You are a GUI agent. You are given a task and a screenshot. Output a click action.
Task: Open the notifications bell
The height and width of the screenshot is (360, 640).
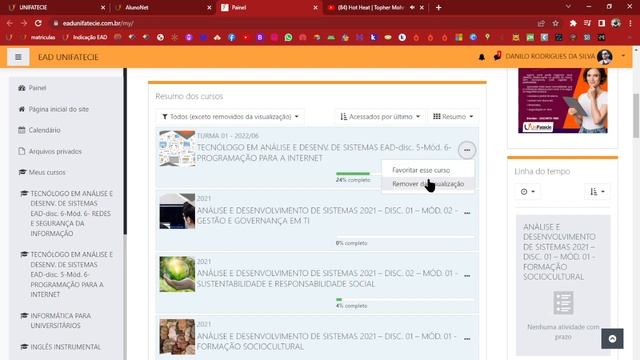point(482,57)
